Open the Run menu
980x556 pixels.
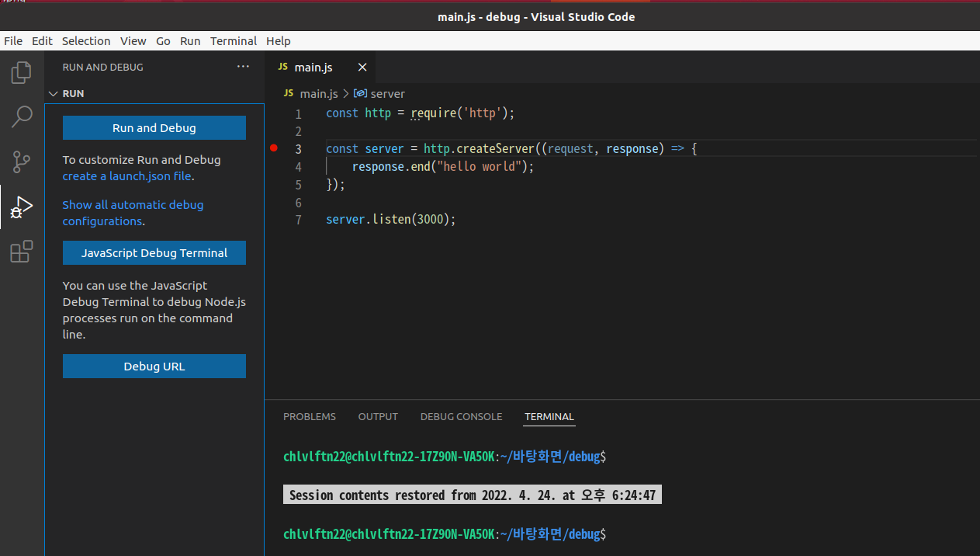[x=190, y=41]
